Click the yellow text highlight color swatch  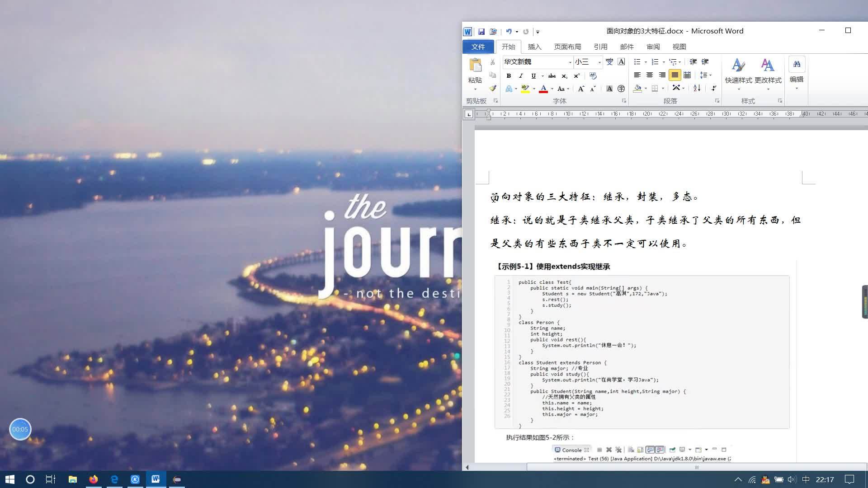(x=525, y=89)
